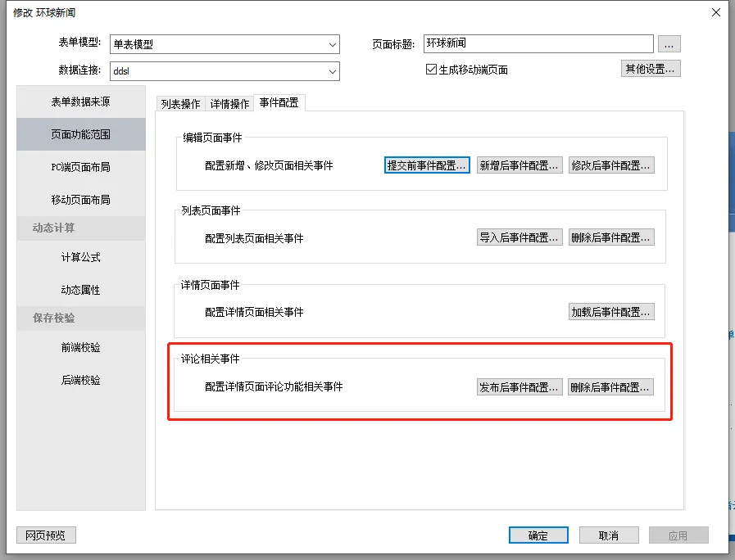Open 新增后事件配置 settings

(519, 165)
